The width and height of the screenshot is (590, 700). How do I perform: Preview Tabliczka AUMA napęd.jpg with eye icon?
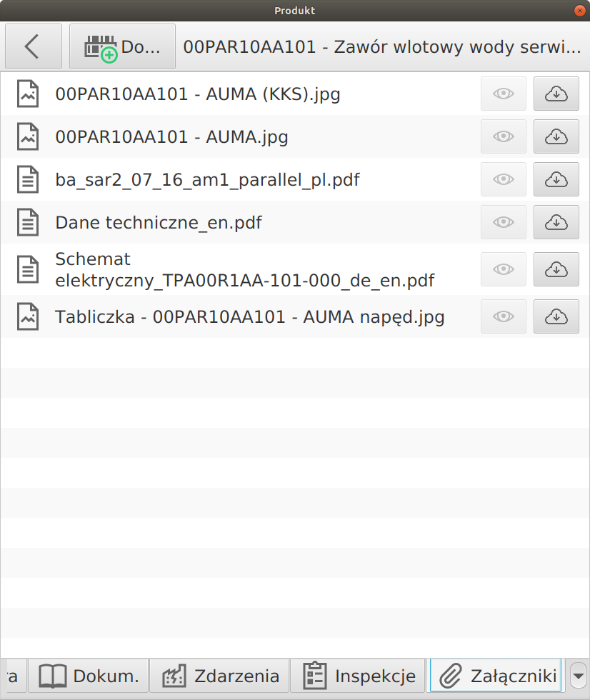tap(504, 316)
